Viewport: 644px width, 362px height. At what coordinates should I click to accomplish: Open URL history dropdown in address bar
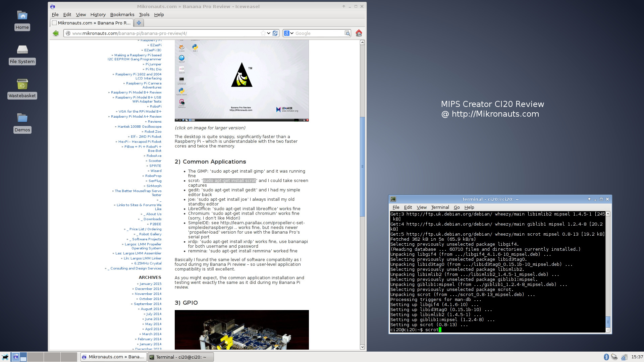(269, 33)
